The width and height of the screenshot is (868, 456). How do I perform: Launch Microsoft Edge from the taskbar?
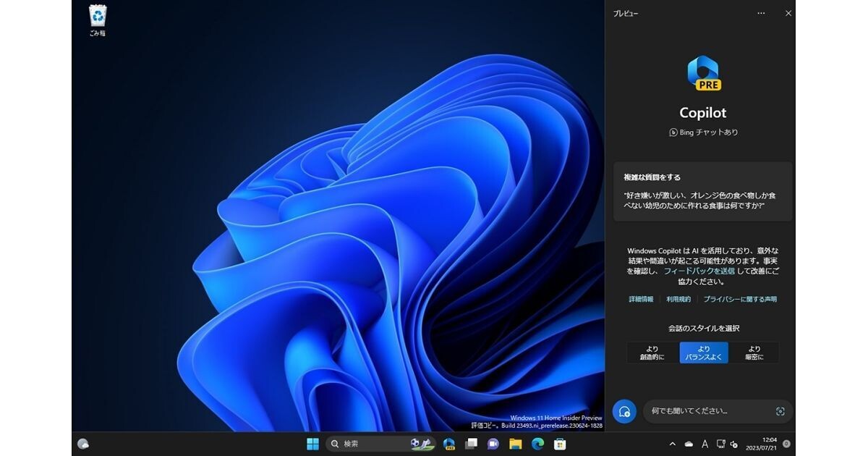click(537, 444)
